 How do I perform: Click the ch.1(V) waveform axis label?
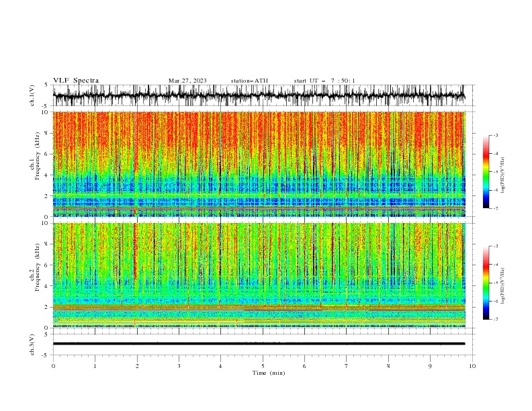32,95
